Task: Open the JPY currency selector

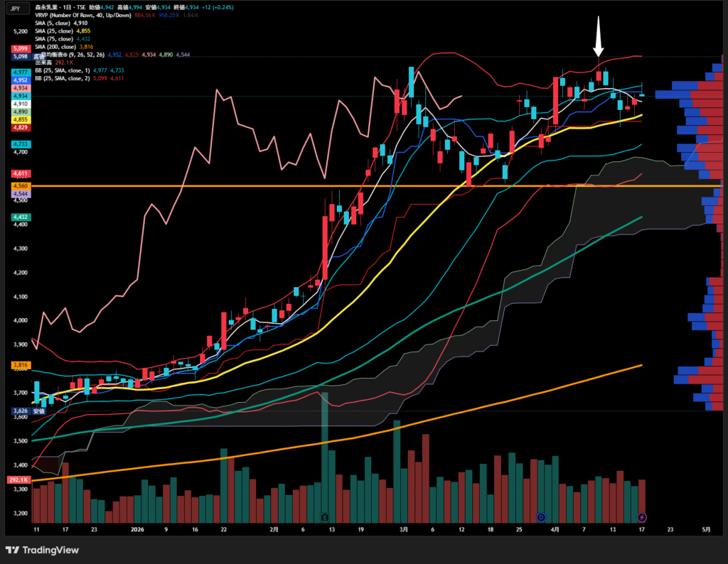Action: coord(16,10)
